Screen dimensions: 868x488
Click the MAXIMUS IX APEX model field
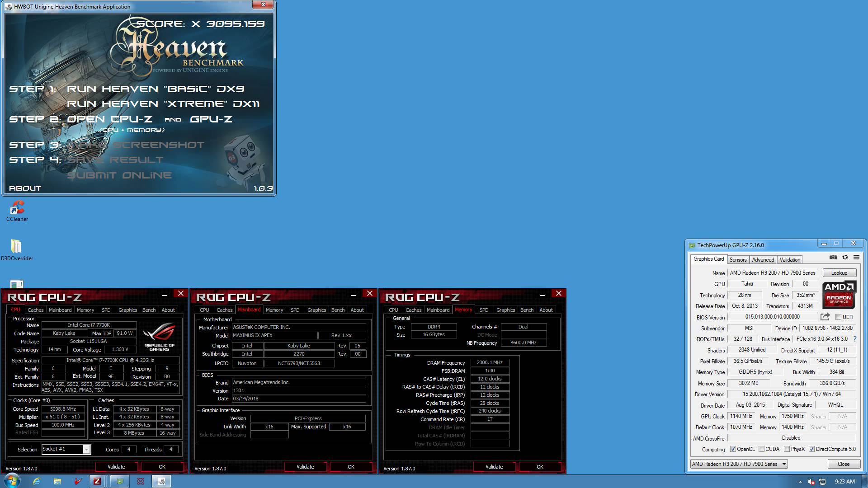(x=274, y=335)
